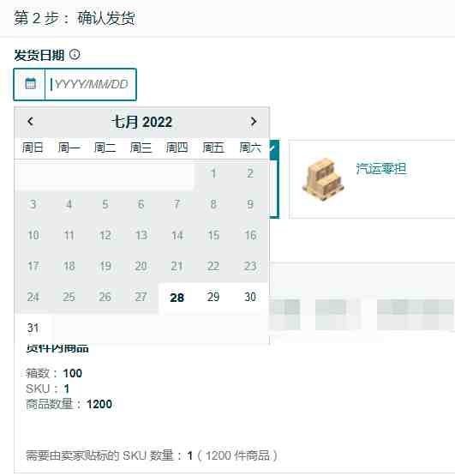Image resolution: width=455 pixels, height=476 pixels.
Task: Go to previous month with left arrow
Action: click(30, 122)
